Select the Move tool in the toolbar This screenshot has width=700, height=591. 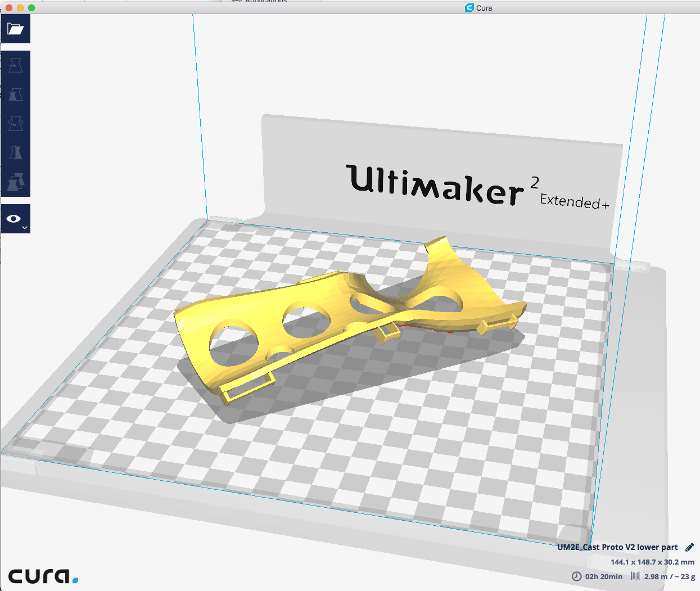15,65
